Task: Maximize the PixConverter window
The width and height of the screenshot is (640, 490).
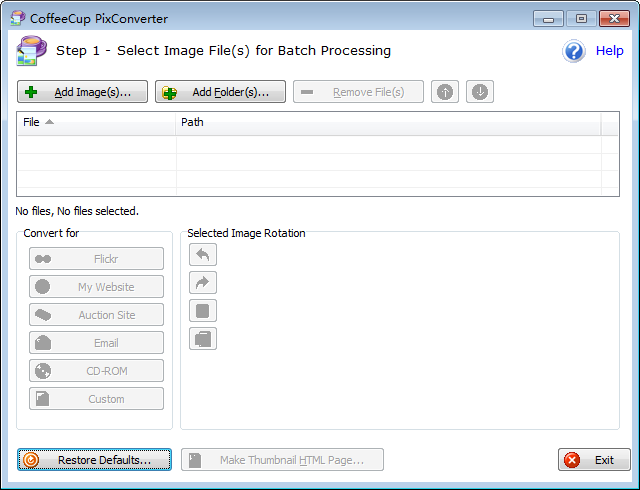Action: [x=581, y=19]
